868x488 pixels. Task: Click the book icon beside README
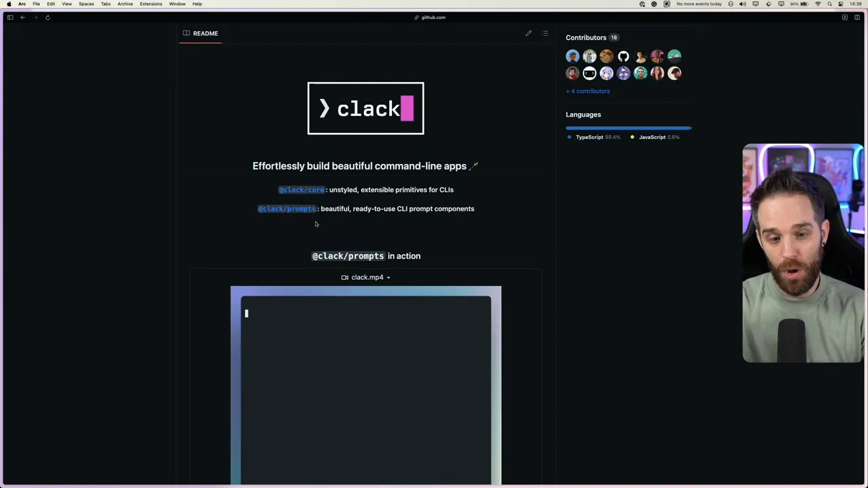[x=186, y=33]
